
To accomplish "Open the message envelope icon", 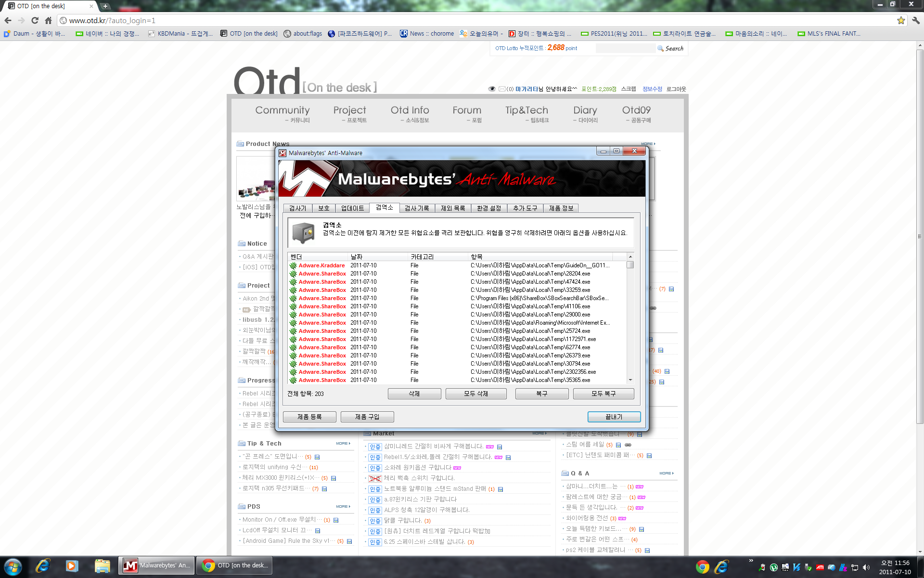I will point(502,89).
